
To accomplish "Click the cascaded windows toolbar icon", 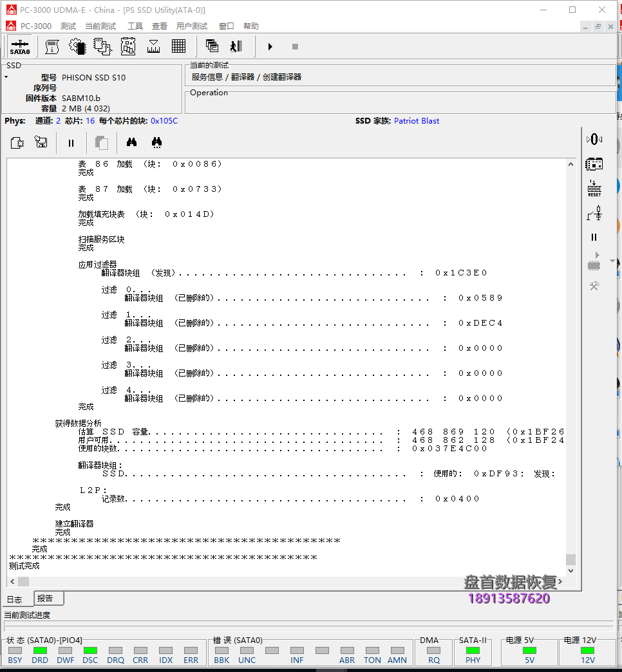I will pos(212,46).
